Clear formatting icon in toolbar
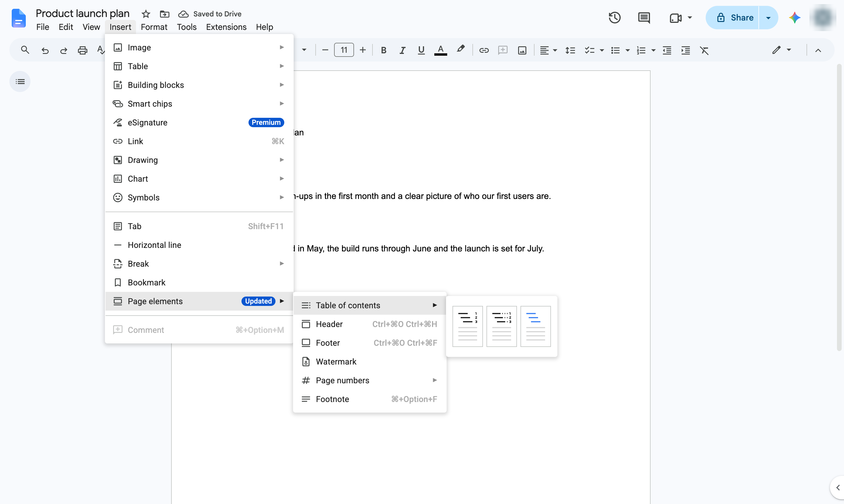Image resolution: width=844 pixels, height=504 pixels. click(x=704, y=50)
